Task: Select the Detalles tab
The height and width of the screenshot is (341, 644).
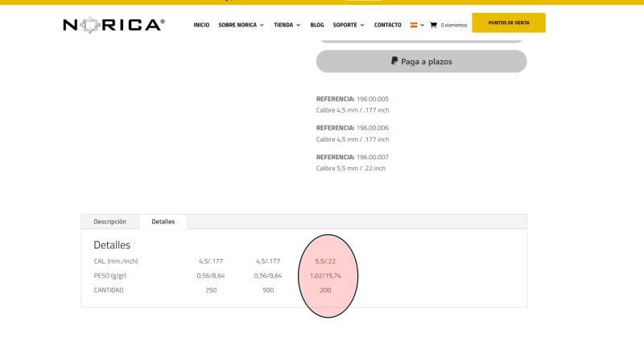Action: click(x=163, y=221)
